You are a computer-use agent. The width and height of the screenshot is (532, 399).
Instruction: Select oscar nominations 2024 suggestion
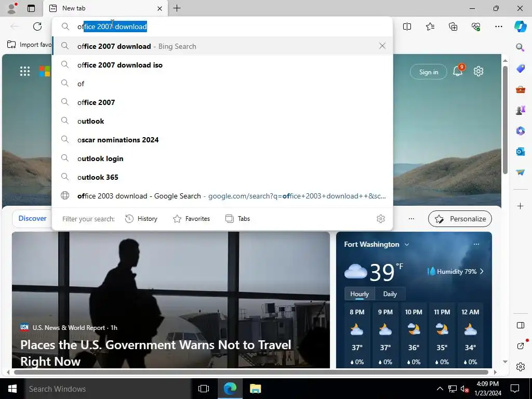coord(222,140)
